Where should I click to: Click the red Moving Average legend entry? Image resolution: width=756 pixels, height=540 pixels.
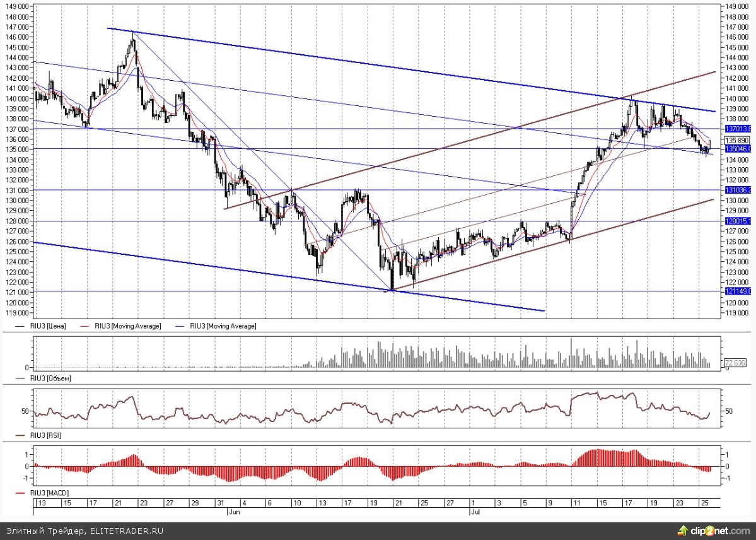[x=127, y=326]
